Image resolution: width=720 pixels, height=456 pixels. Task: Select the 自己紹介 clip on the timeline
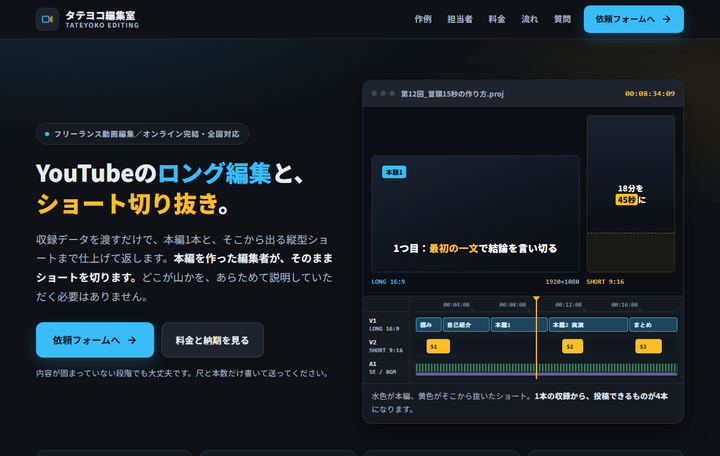(x=466, y=325)
